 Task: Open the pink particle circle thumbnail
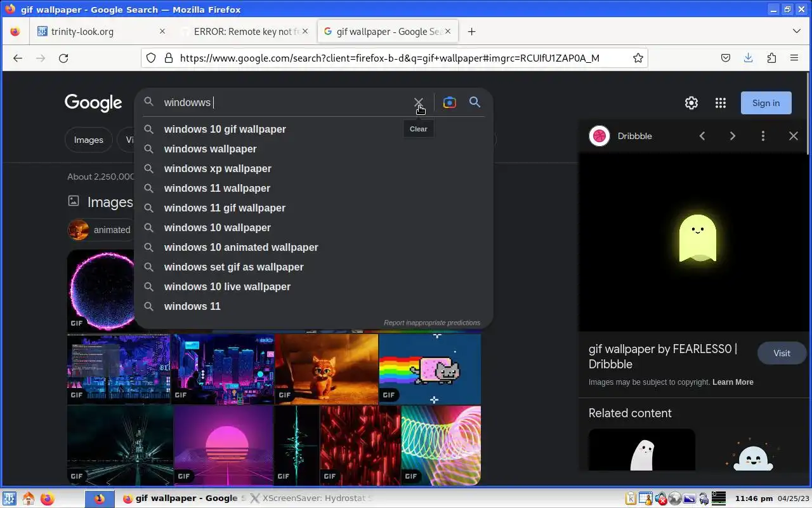100,290
